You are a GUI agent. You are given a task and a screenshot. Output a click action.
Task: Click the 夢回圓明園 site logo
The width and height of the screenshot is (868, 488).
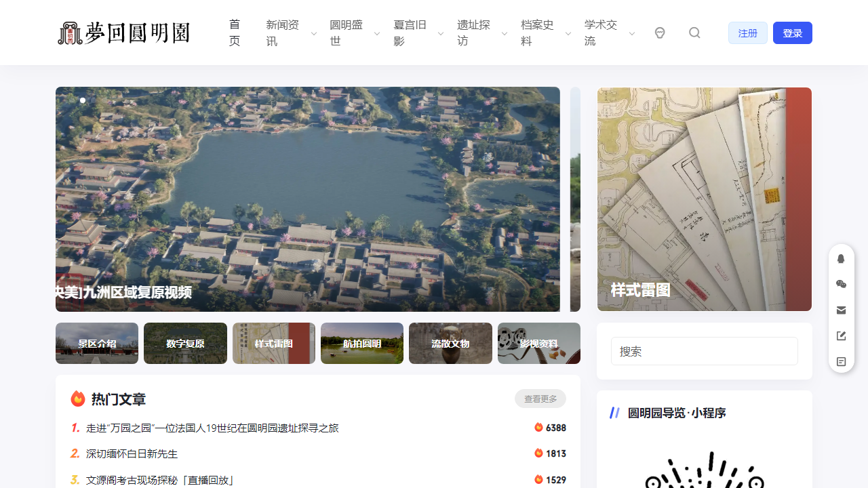point(123,33)
